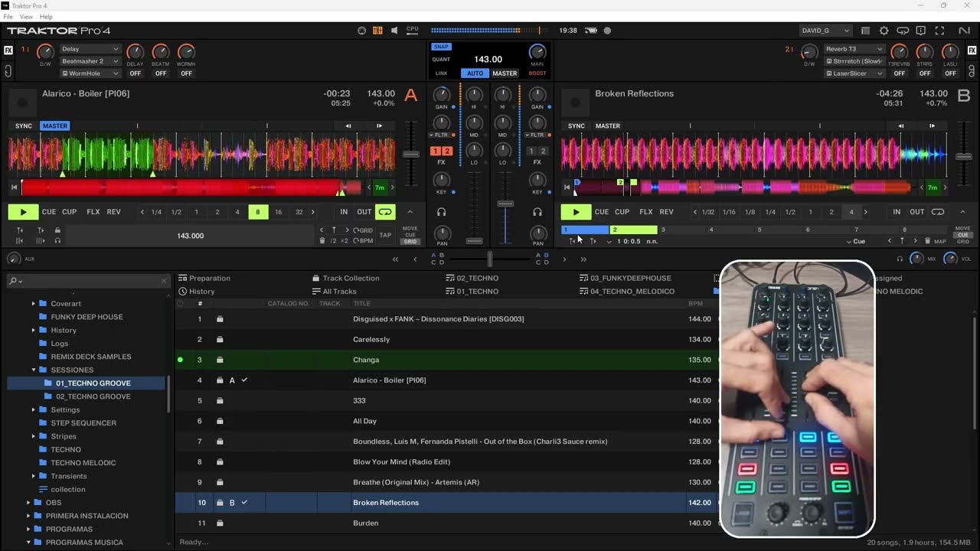Screen dimensions: 980x551
Task: Open the Beatmasher 2 effect dropdown
Action: click(x=90, y=61)
